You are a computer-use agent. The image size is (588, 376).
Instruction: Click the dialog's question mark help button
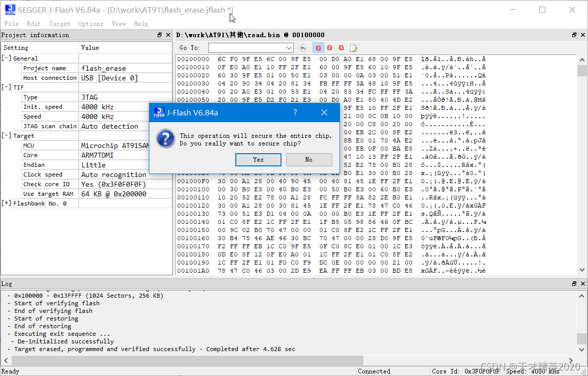pos(295,112)
